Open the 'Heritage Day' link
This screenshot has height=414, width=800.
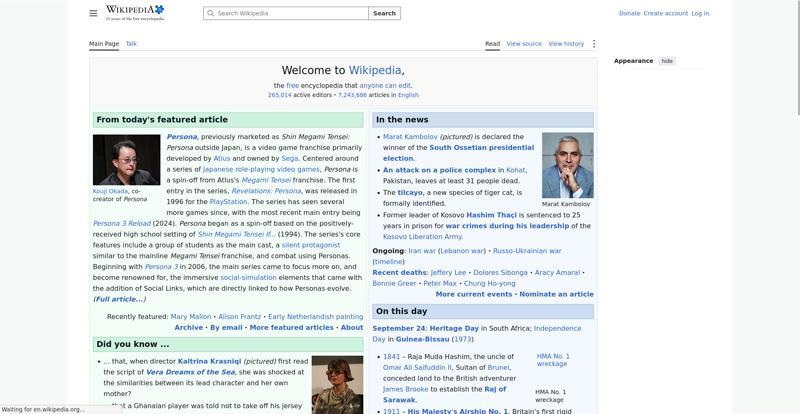pyautogui.click(x=454, y=328)
